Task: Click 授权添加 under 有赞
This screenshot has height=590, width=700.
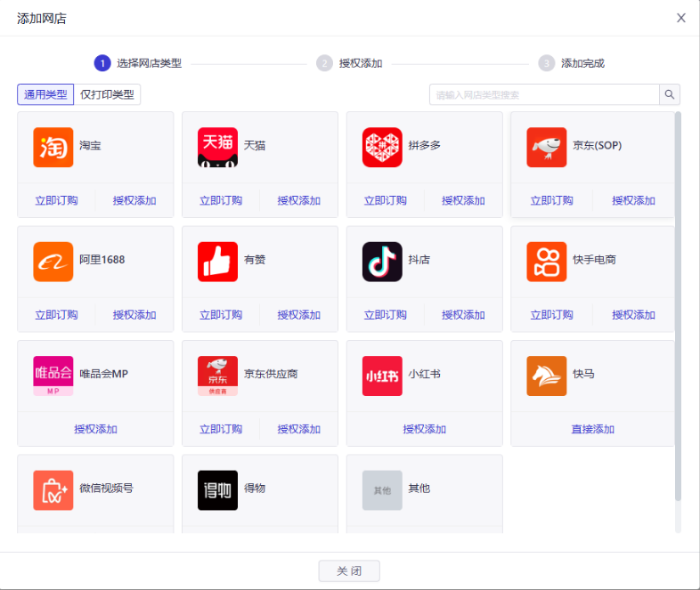Action: tap(298, 315)
